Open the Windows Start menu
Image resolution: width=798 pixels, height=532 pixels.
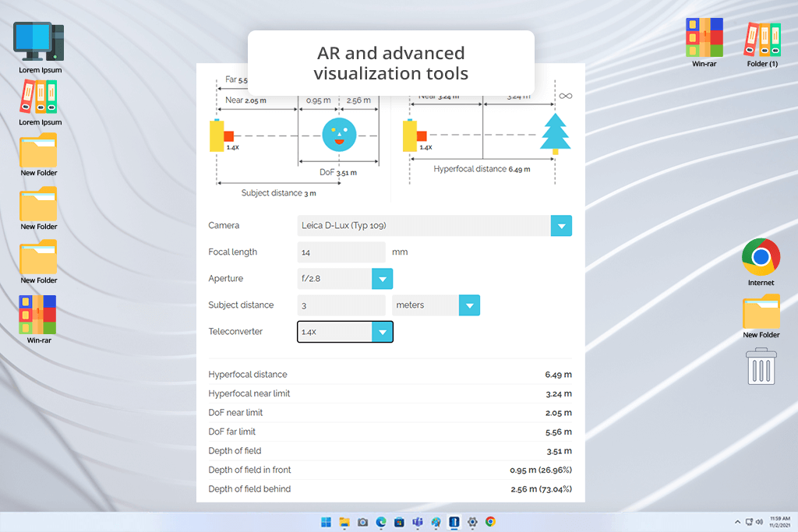click(327, 522)
